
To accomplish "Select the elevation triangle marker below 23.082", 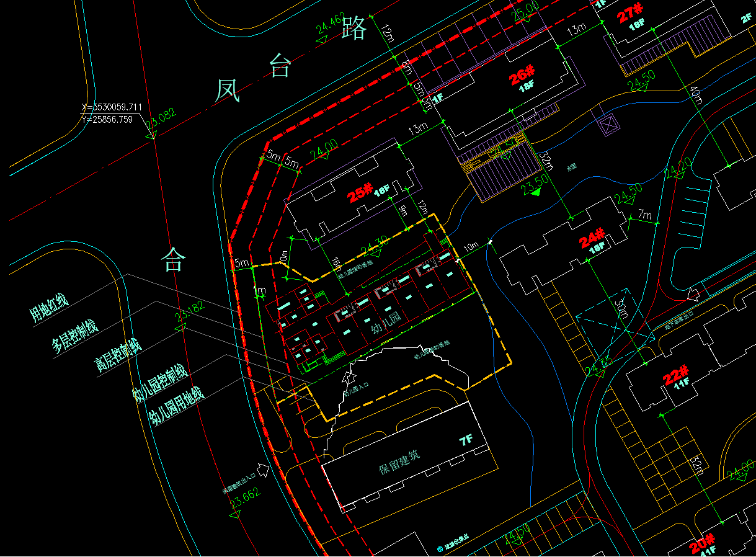I will (151, 133).
